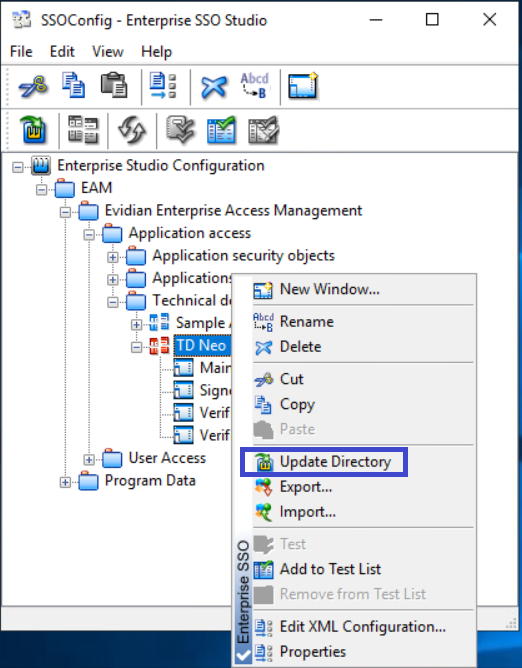Select Delete in the context menu

(363, 347)
